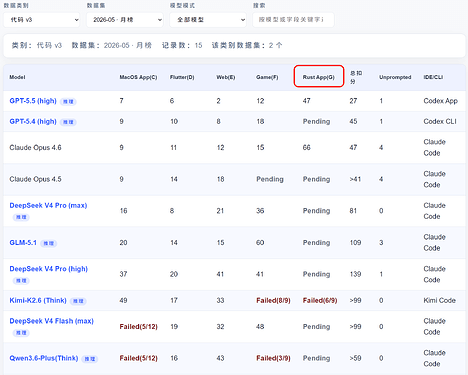Open the GPT-5.4 (high) model link
The height and width of the screenshot is (375, 468).
click(x=33, y=121)
